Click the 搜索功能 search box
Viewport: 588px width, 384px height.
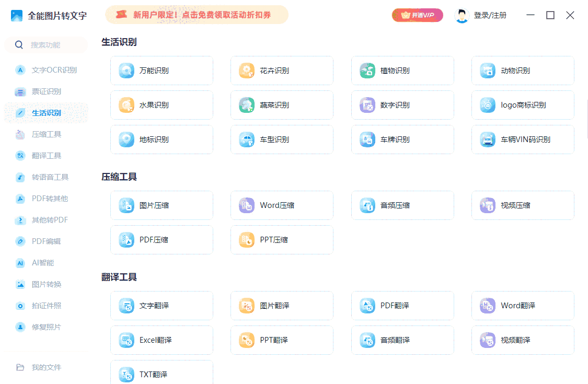pos(45,45)
